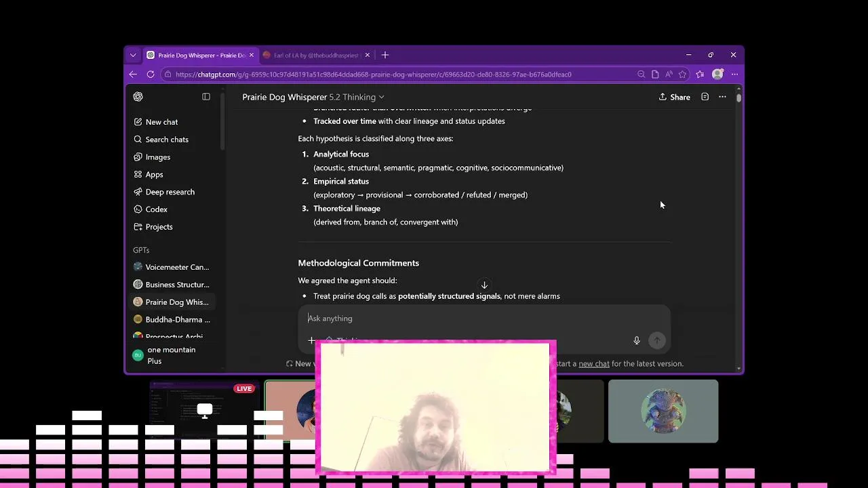Viewport: 868px width, 488px height.
Task: Click the scroll-to-bottom arrow button
Action: [x=484, y=285]
